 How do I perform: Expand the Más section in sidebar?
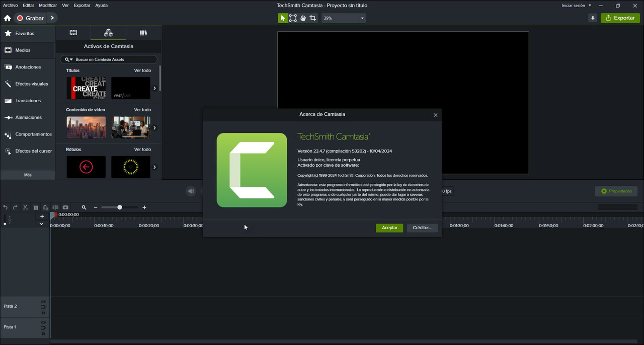[x=28, y=175]
